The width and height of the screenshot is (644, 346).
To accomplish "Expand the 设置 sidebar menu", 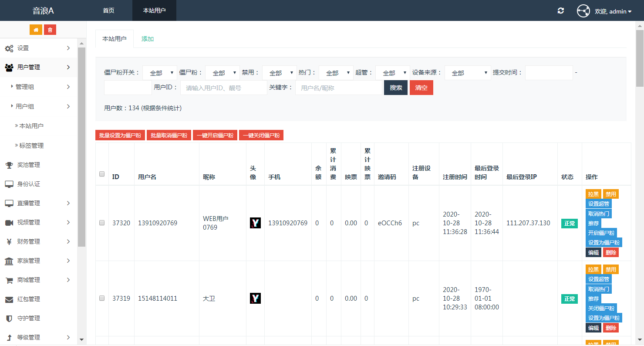I will click(39, 48).
